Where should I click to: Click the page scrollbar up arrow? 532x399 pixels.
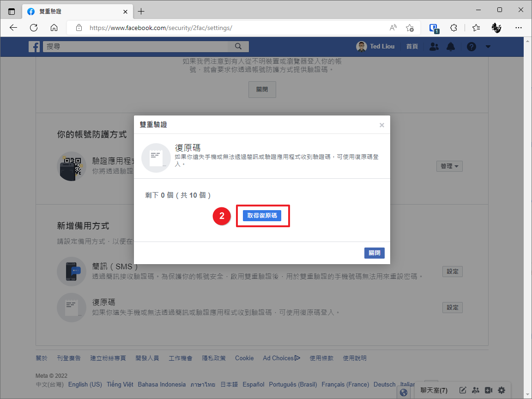coord(527,41)
